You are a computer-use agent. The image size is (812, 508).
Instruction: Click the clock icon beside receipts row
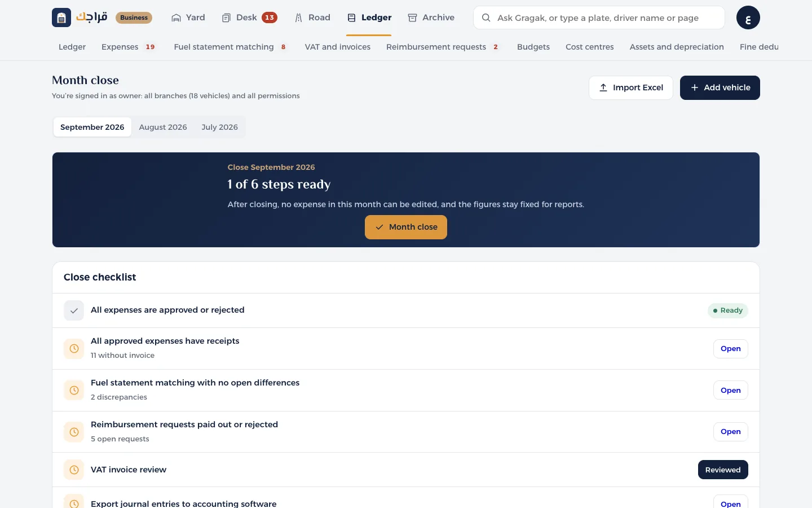(74, 349)
